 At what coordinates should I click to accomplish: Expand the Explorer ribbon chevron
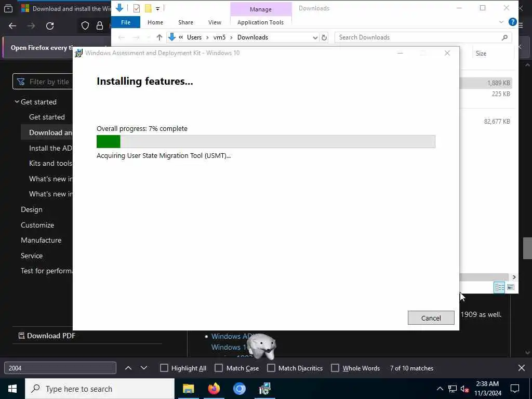tap(501, 22)
